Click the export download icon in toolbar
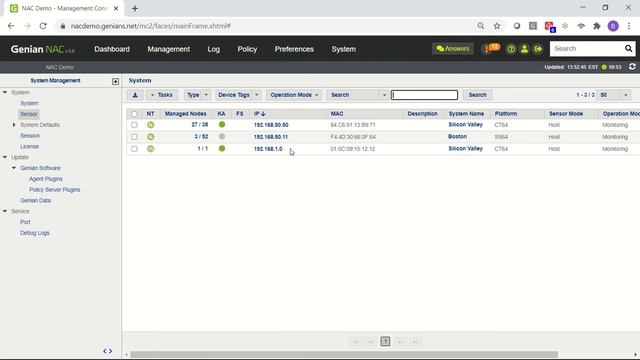The image size is (640, 360). click(135, 95)
